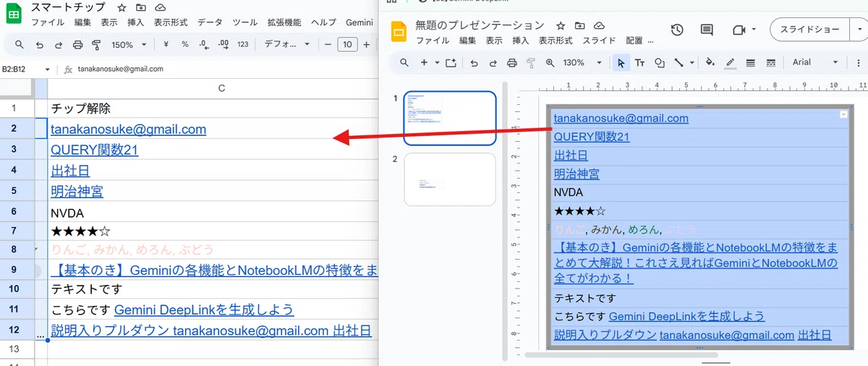The image size is (868, 366).
Task: Open スライド menu in Slides
Action: tap(599, 41)
